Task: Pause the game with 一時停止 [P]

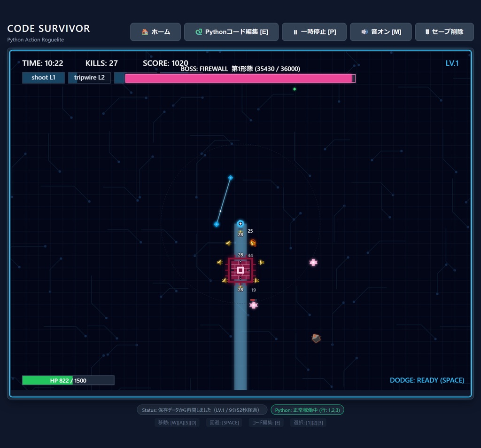Action: [x=314, y=32]
